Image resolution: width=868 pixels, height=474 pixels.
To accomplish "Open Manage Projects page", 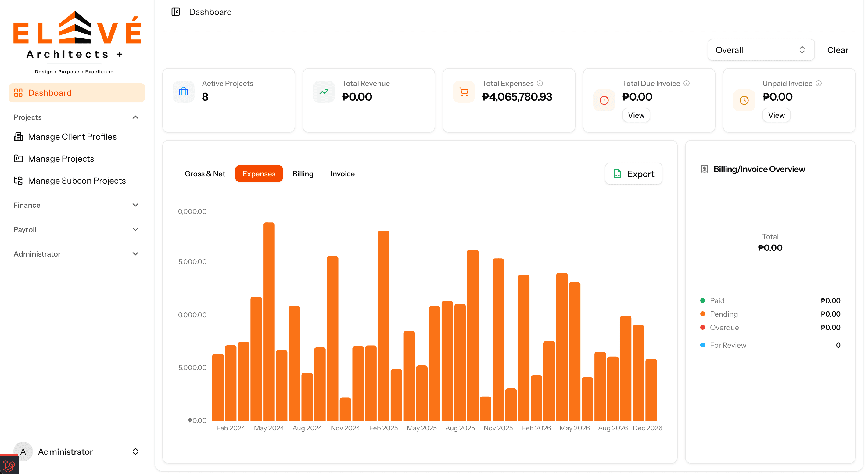I will pyautogui.click(x=61, y=159).
